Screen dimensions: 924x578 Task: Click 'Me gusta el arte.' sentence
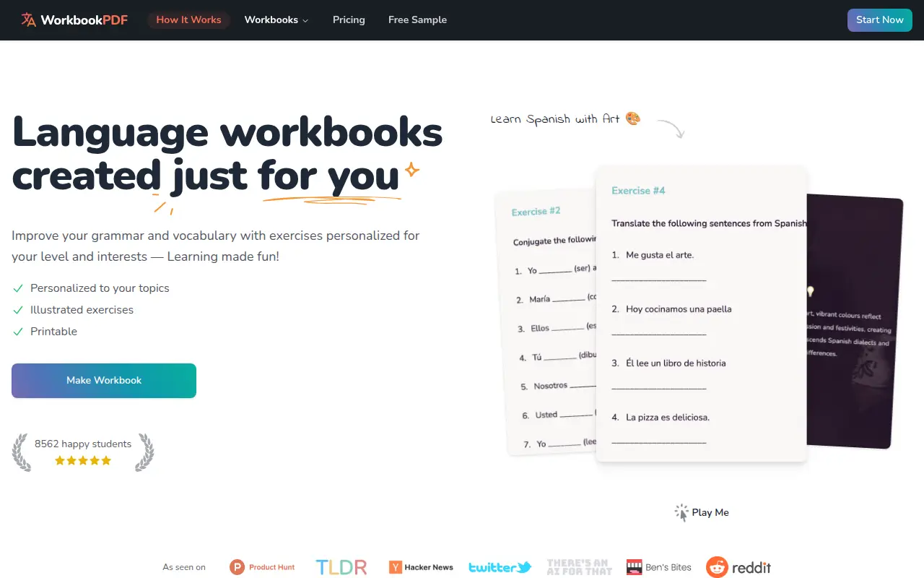(660, 255)
